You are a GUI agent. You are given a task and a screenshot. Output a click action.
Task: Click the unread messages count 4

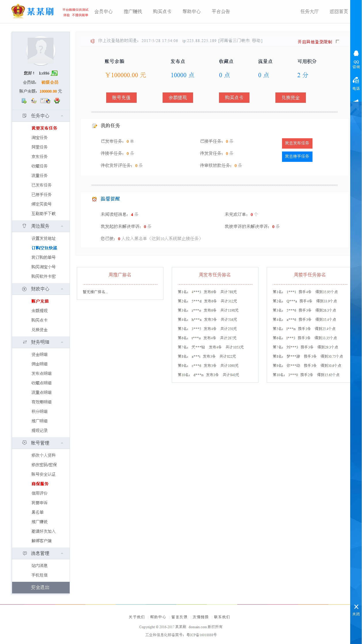[132, 215]
